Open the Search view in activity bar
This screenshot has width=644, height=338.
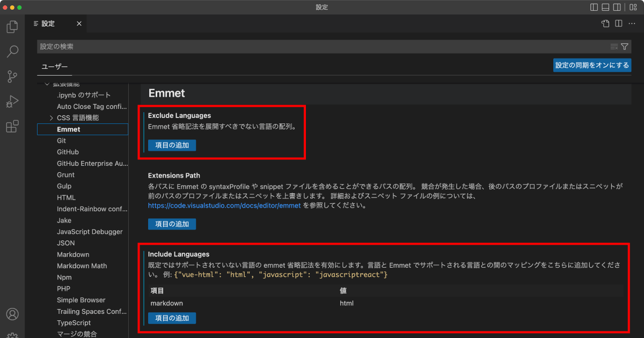click(12, 52)
